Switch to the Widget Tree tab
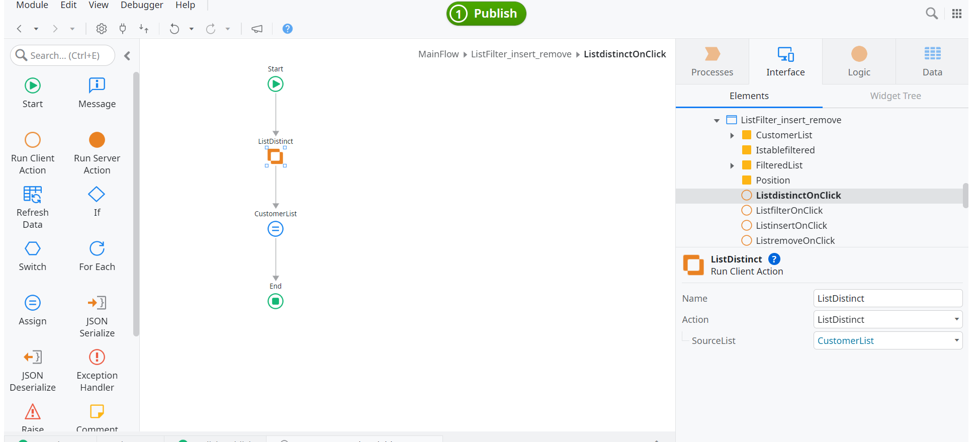Viewport: 980px width, 442px height. [896, 96]
